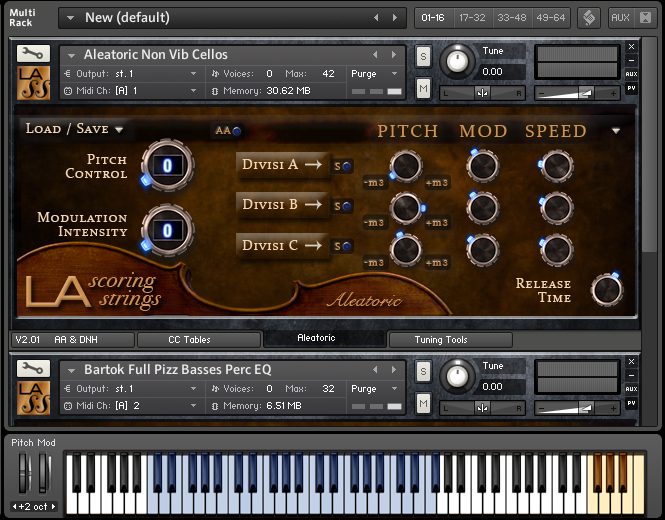Switch to rack page 33-48

tap(511, 18)
